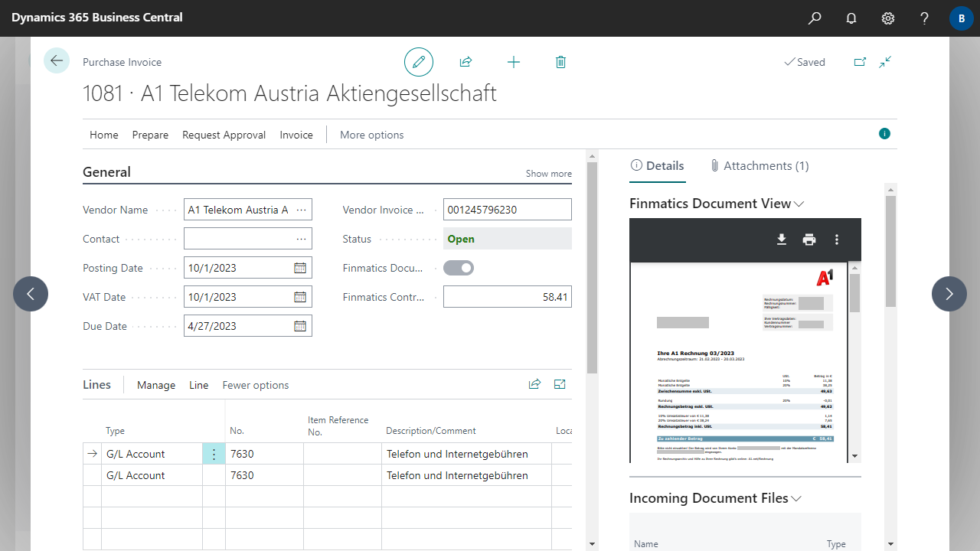
Task: Delete the invoice with trash icon
Action: click(x=560, y=62)
